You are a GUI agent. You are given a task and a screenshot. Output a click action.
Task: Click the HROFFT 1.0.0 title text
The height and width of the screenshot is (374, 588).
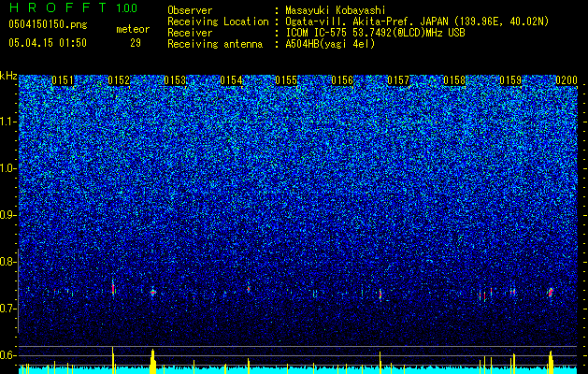tap(73, 7)
